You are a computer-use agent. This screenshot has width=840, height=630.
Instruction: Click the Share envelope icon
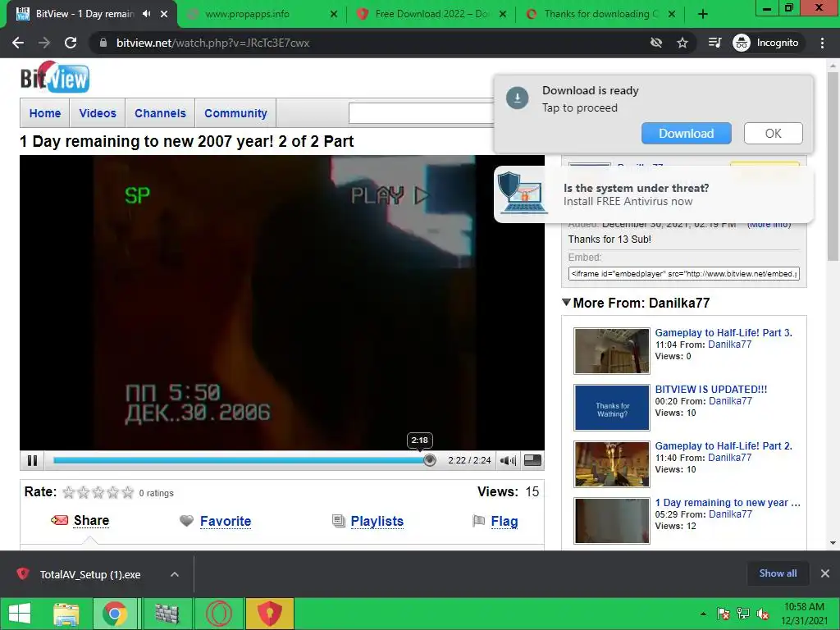(x=59, y=520)
